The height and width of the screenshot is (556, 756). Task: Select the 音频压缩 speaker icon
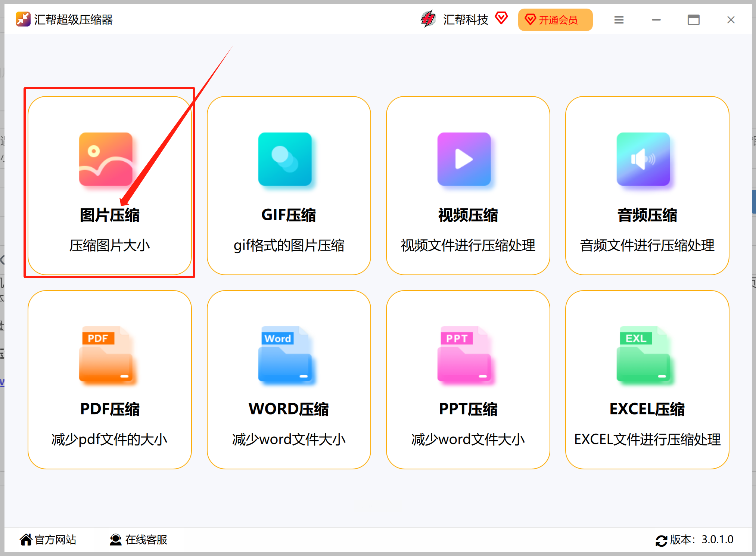(643, 159)
